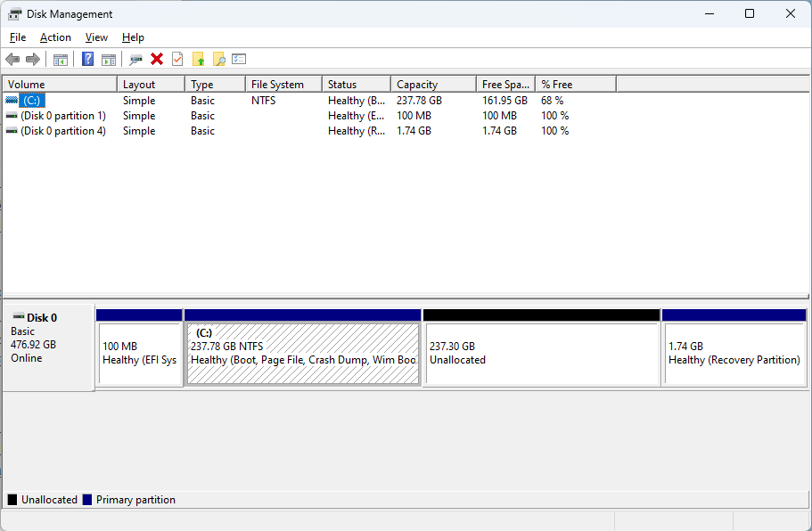Click the Properties checkmark page icon
The height and width of the screenshot is (531, 812).
177,59
